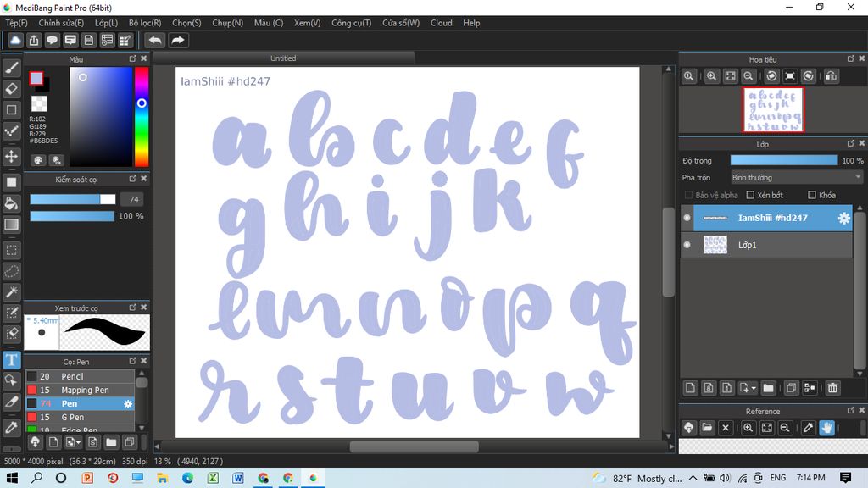
Task: Open the Cloud menu
Action: pyautogui.click(x=442, y=23)
